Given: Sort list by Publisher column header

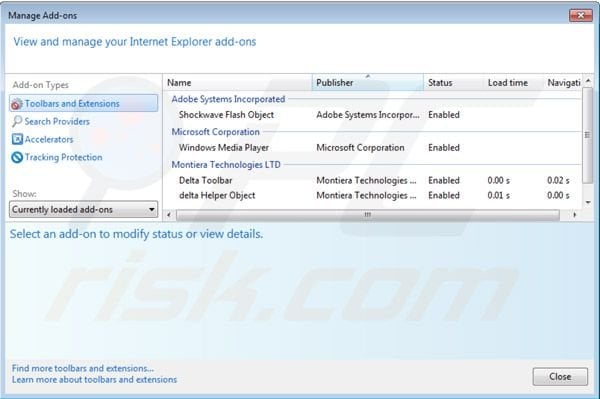Looking at the screenshot, I should (368, 83).
